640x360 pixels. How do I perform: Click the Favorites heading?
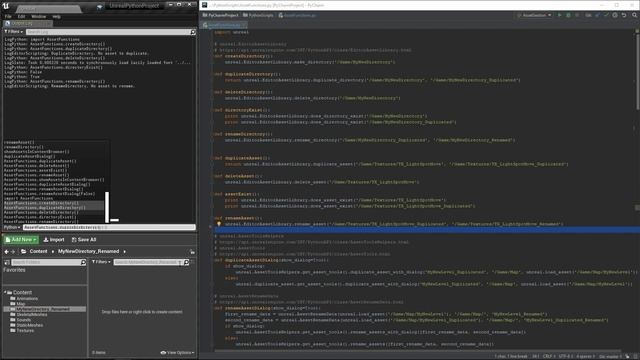click(x=14, y=270)
